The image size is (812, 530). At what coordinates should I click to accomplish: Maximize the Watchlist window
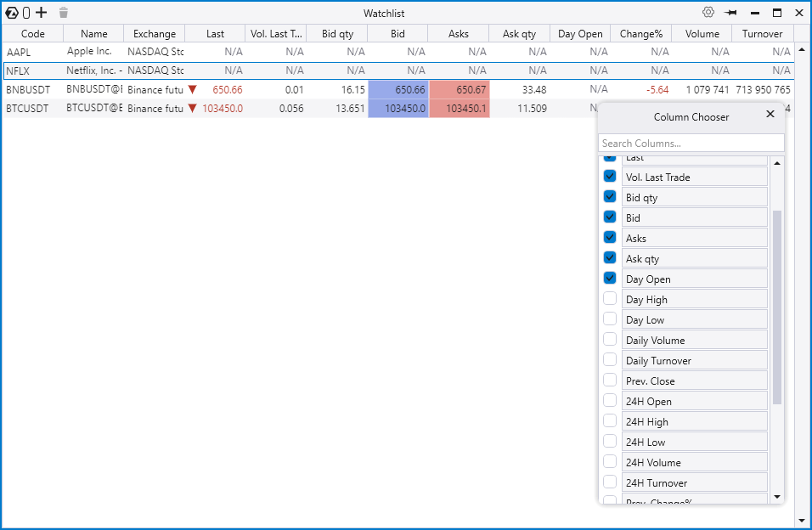[x=776, y=13]
